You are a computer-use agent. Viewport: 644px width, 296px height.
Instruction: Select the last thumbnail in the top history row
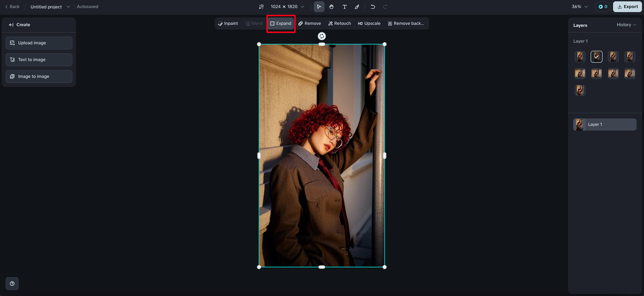point(630,57)
